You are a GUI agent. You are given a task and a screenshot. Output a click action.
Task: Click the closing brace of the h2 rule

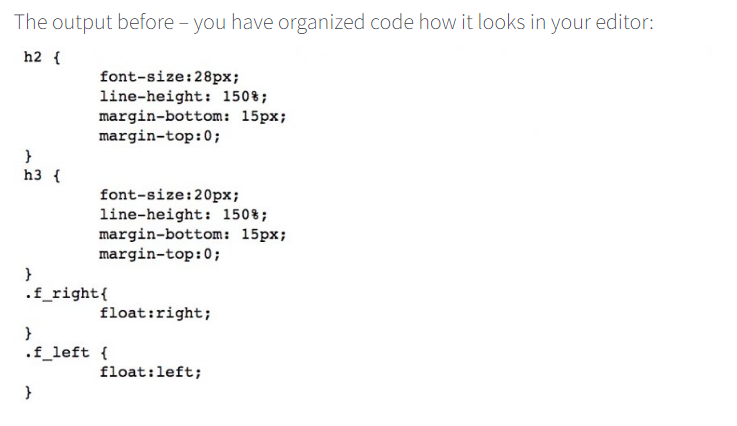[x=30, y=156]
